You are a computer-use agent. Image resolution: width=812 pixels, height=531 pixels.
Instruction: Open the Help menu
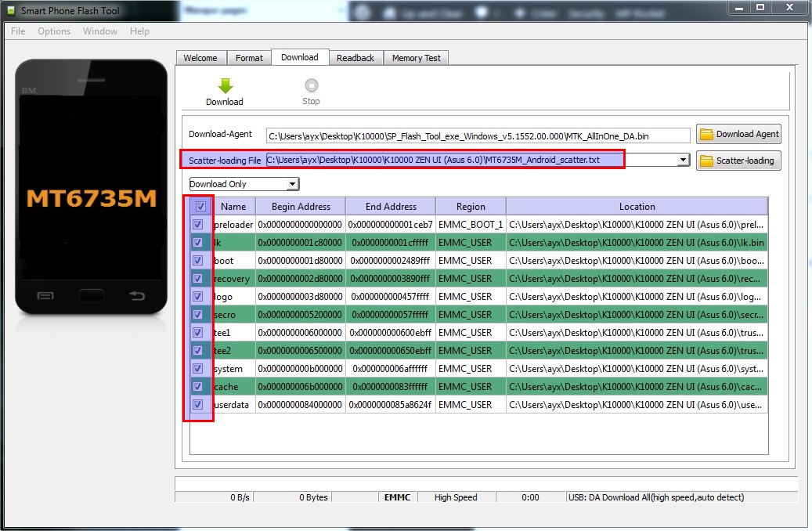pos(139,31)
